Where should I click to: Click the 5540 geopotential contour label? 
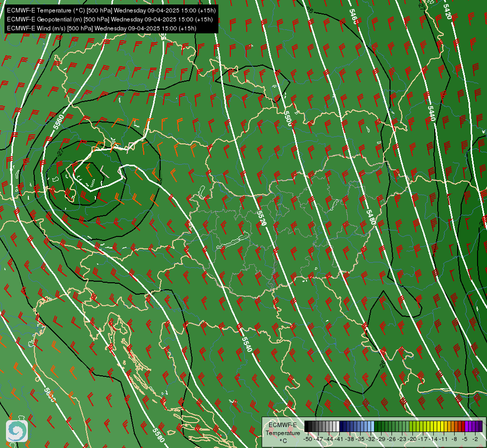click(247, 344)
